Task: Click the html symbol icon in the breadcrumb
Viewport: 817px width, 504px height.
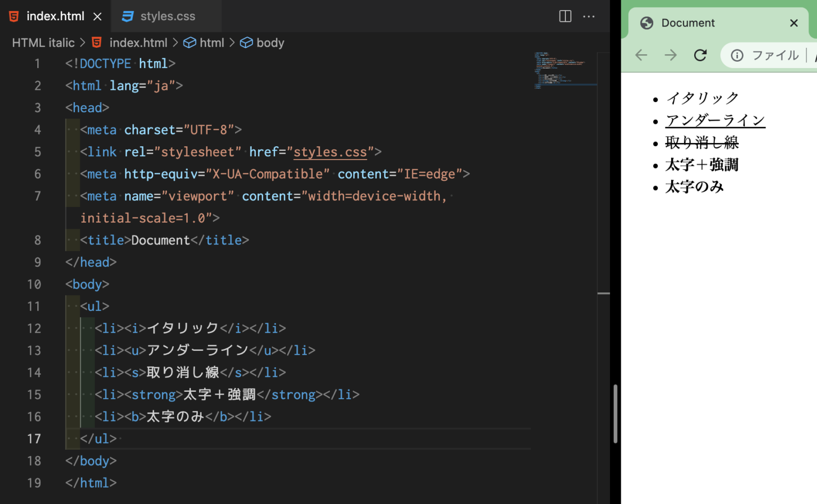Action: coord(190,43)
